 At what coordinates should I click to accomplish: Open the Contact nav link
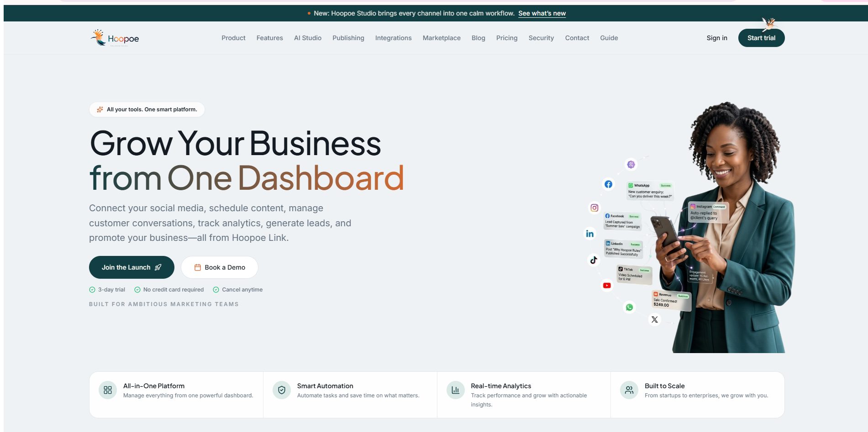coord(577,38)
